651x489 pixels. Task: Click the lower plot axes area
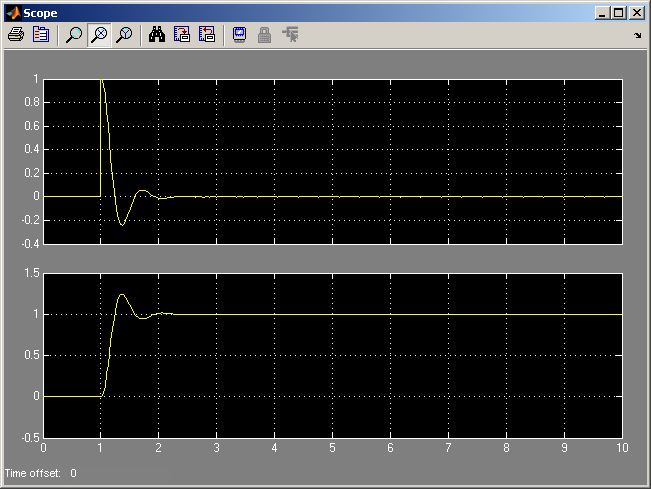click(x=333, y=355)
